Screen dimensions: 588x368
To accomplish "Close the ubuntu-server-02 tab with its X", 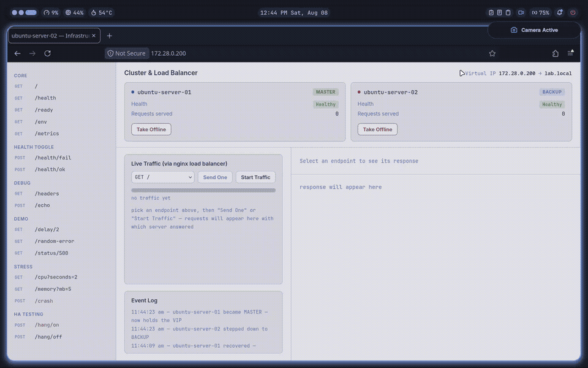I will (x=94, y=36).
